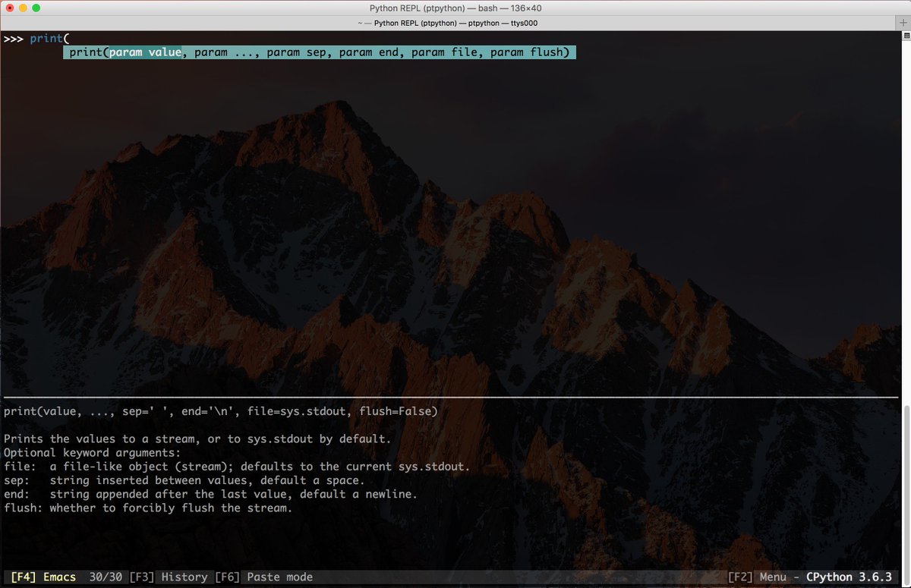Click the yellow minimize window button
The width and height of the screenshot is (911, 588).
coord(24,8)
